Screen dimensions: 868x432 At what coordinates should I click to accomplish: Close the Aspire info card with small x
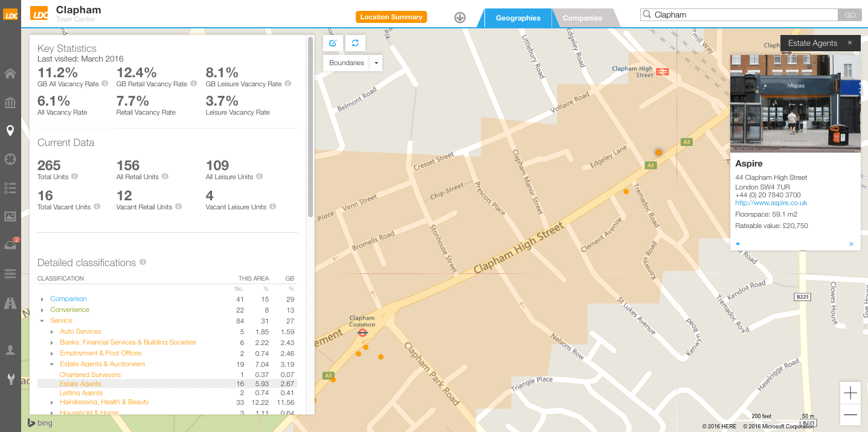coord(851,244)
